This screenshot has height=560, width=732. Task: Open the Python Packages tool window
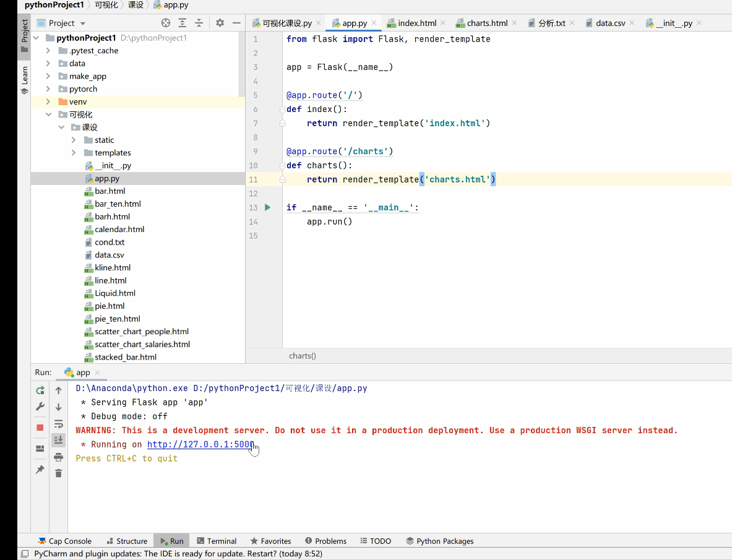(x=439, y=541)
